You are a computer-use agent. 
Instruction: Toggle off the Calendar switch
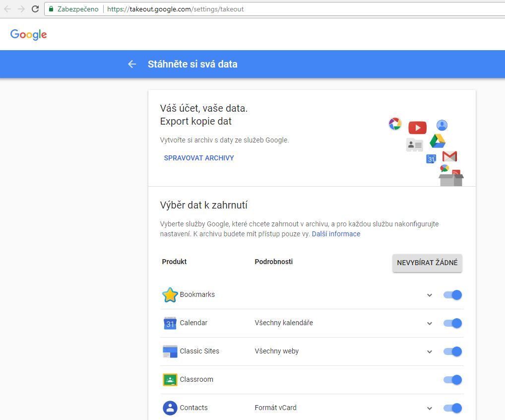click(452, 323)
